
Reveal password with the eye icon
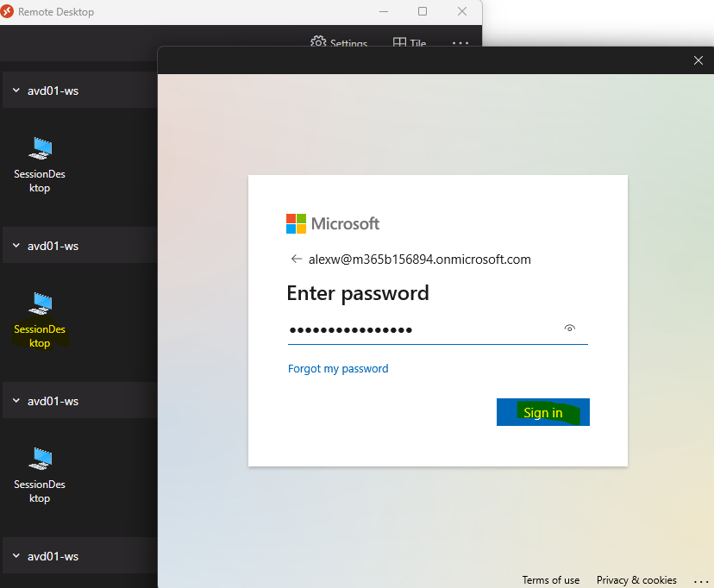coord(570,328)
